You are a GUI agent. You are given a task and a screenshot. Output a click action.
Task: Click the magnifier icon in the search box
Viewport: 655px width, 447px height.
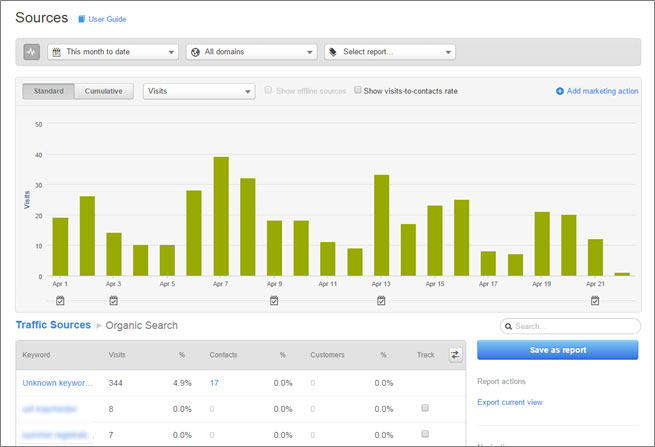coord(508,326)
